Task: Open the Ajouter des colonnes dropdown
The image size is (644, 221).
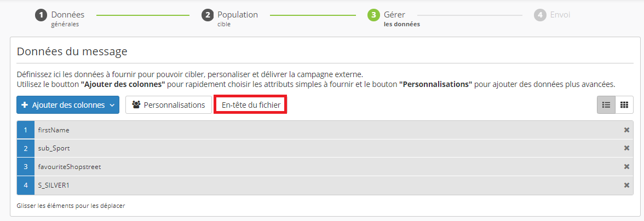Action: (67, 105)
